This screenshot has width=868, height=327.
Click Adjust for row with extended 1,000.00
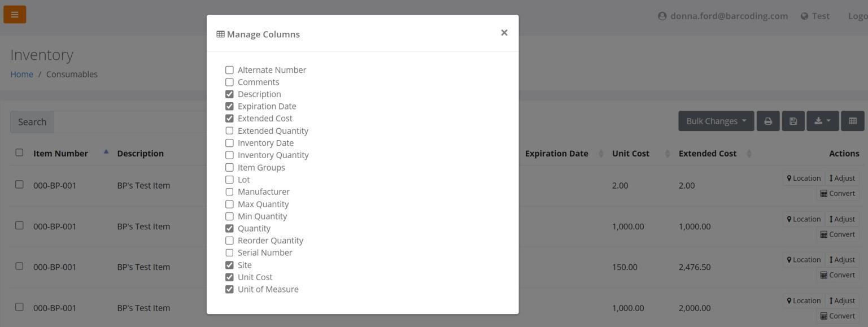click(x=842, y=219)
